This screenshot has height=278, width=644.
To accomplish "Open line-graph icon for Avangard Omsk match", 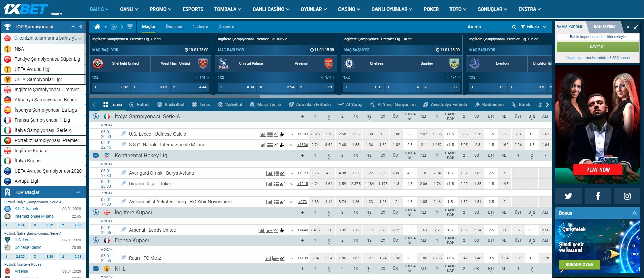I will (x=282, y=173).
